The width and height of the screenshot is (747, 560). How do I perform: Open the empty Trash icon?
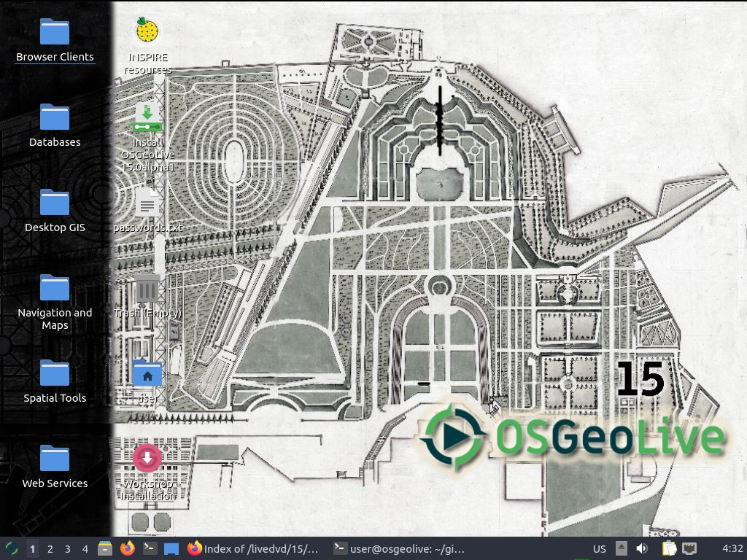(x=147, y=288)
